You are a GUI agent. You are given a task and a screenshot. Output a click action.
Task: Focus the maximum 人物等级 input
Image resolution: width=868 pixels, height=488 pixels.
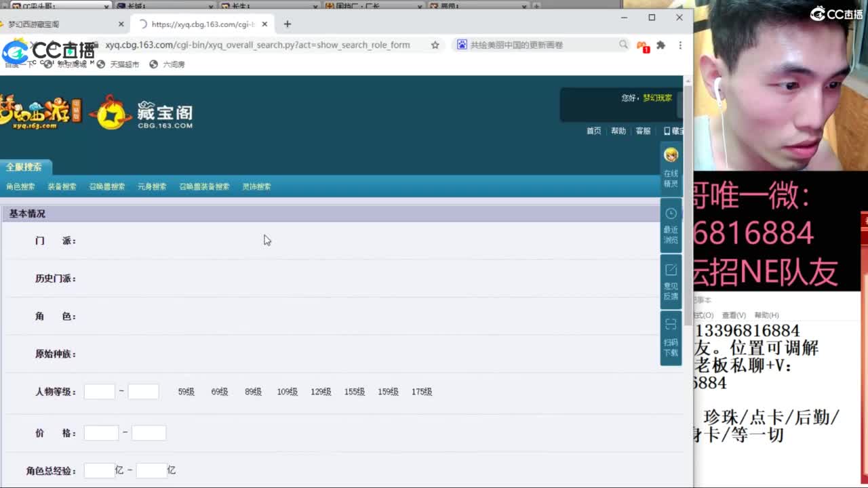[x=143, y=391]
